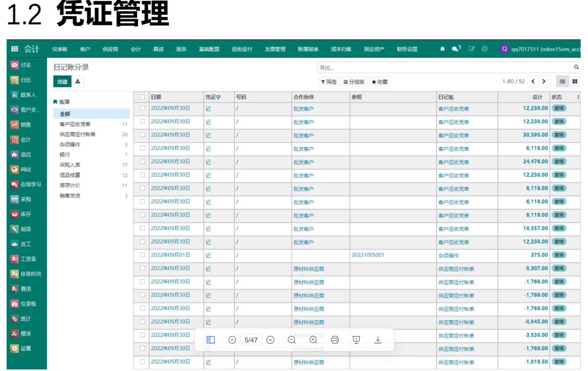This screenshot has height=371, width=588.
Task: Select checkbox of first row totaling 12,238.00
Action: pos(143,108)
